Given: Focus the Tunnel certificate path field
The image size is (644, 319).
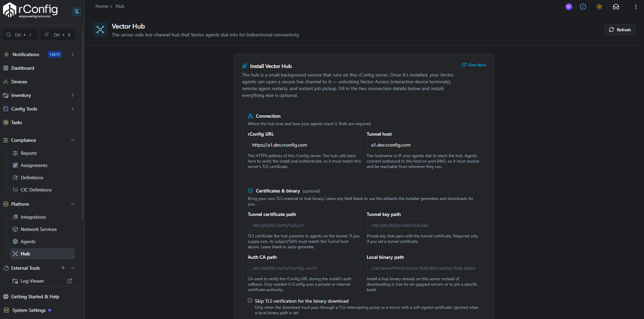Looking at the screenshot, I should [x=304, y=225].
